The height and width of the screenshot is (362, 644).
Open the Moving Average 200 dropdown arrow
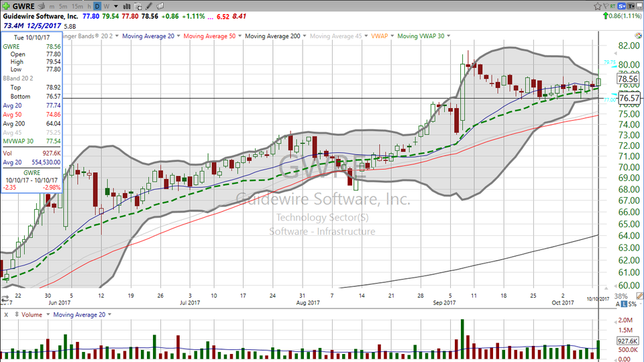(305, 36)
